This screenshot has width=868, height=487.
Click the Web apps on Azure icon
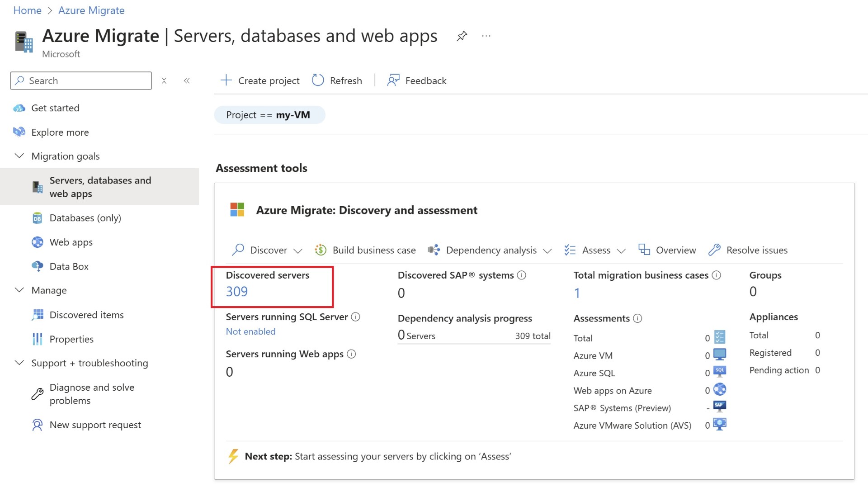coord(720,389)
